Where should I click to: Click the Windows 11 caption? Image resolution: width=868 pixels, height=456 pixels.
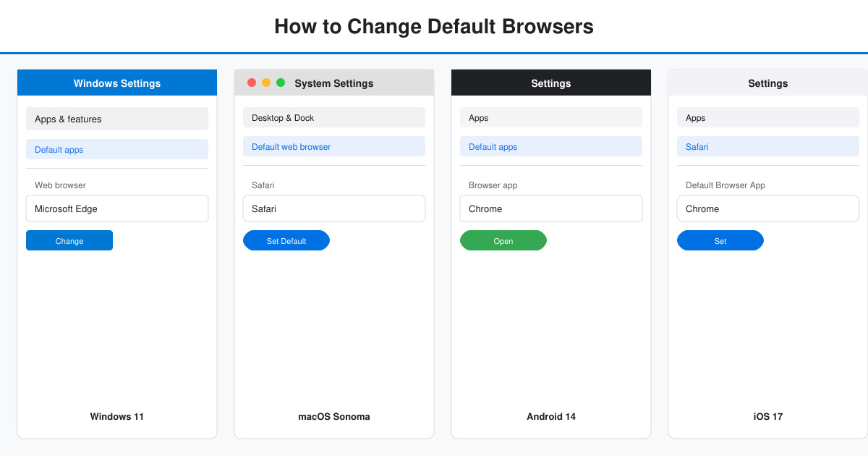tap(117, 416)
